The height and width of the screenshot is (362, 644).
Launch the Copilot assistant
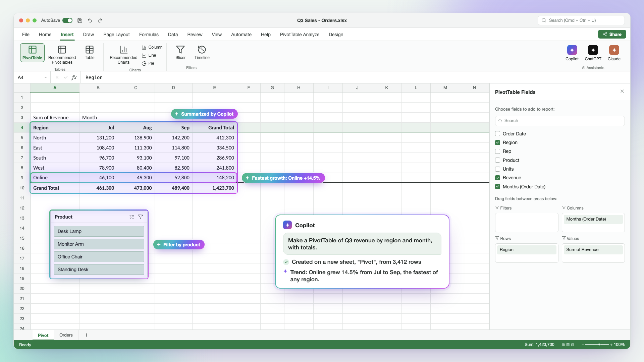[x=572, y=53]
